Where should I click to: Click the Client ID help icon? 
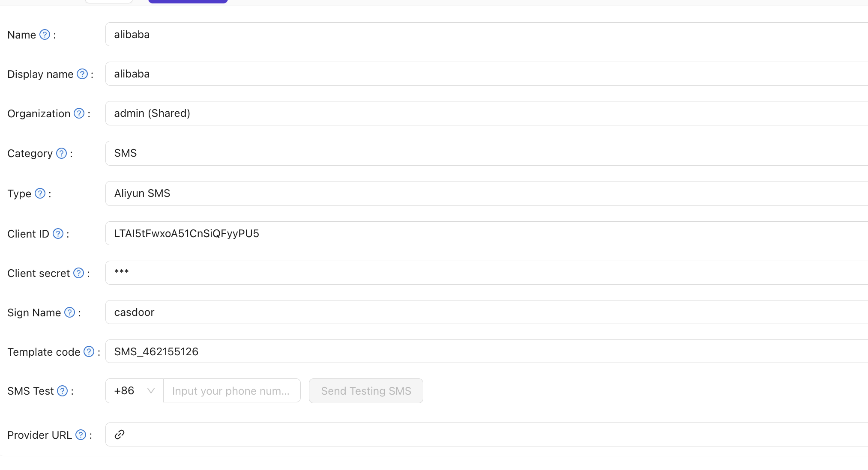coord(58,234)
